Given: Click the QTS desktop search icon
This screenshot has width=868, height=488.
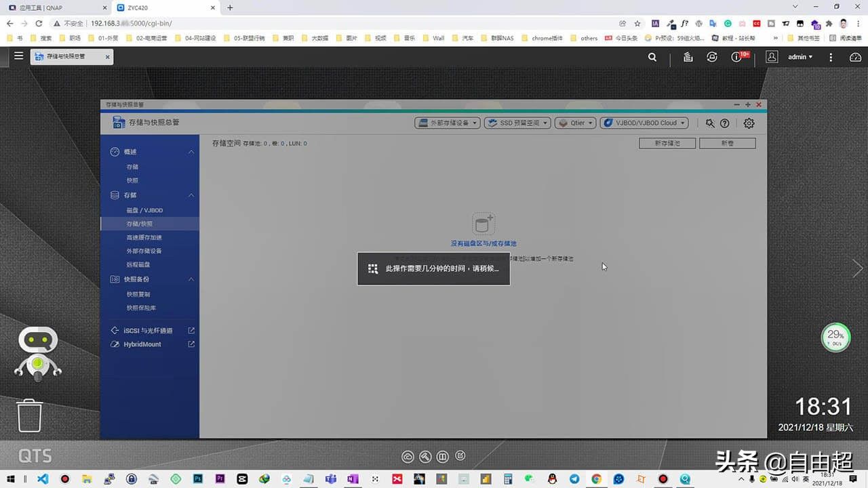Looking at the screenshot, I should pos(652,57).
